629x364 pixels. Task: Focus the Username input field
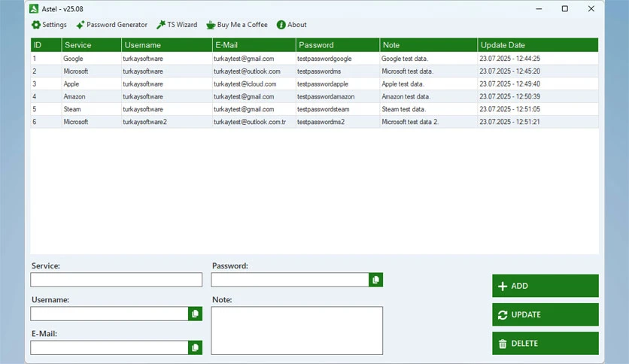[x=109, y=314]
